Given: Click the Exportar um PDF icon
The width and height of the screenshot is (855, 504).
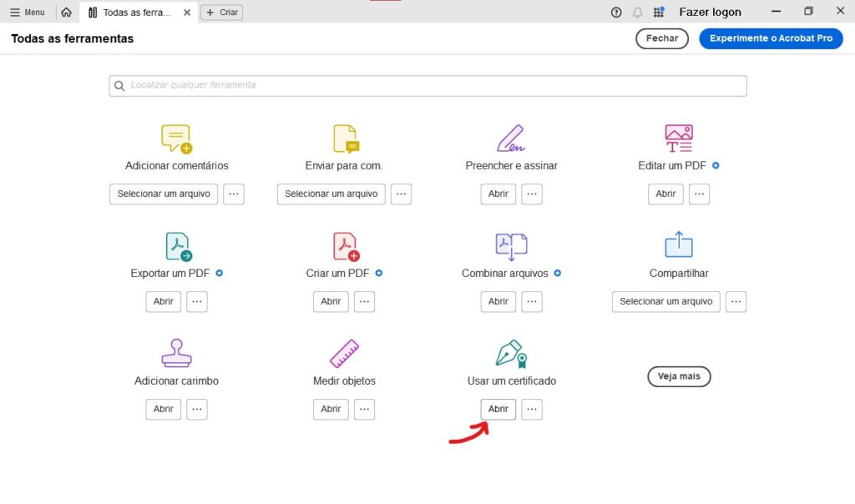Looking at the screenshot, I should [x=179, y=246].
